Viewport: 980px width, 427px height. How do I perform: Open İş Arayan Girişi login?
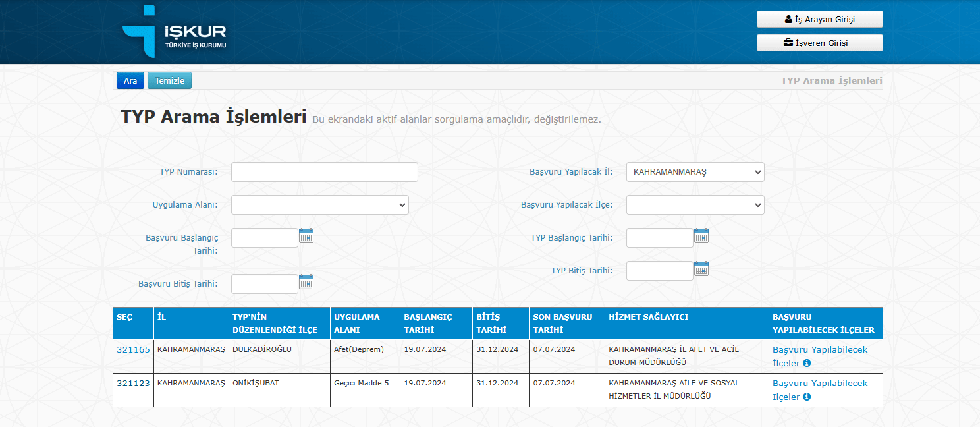coord(819,19)
